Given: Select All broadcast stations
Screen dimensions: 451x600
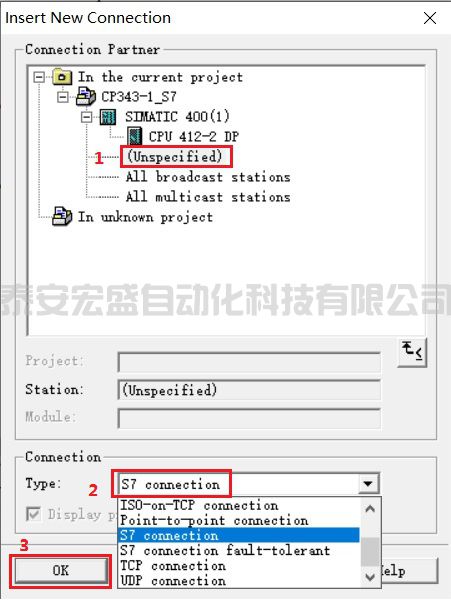Looking at the screenshot, I should coord(208,177).
